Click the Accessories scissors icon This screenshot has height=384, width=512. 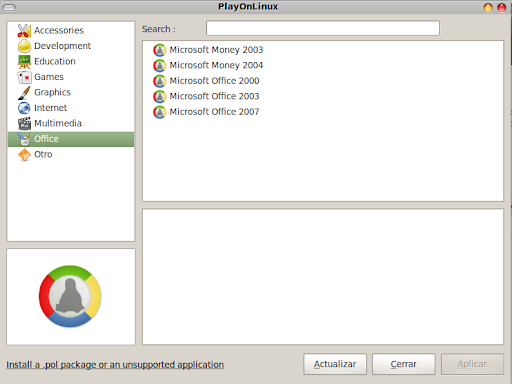24,30
